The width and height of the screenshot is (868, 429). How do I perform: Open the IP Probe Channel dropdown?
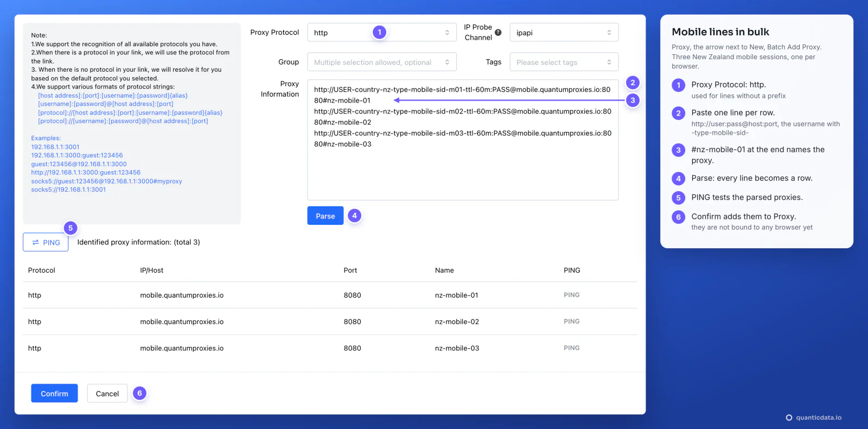(564, 33)
